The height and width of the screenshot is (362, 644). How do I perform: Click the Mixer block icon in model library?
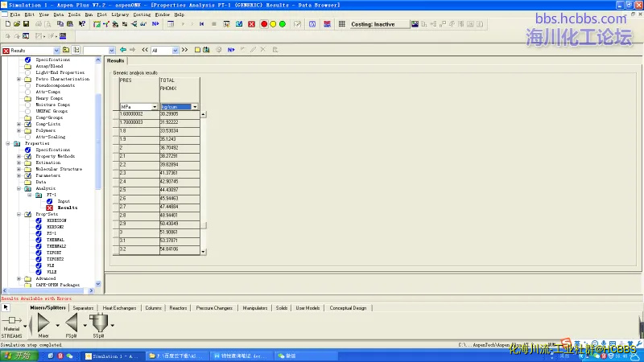[43, 323]
